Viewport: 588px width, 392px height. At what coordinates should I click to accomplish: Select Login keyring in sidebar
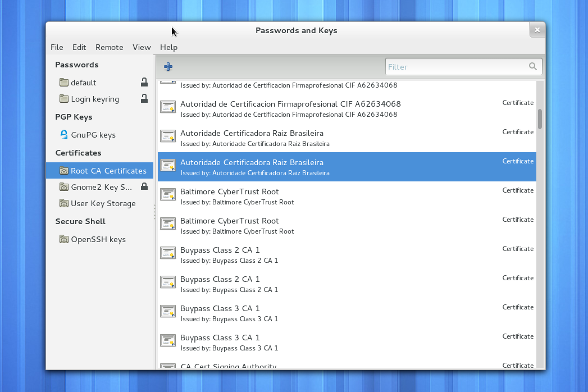pos(100,99)
